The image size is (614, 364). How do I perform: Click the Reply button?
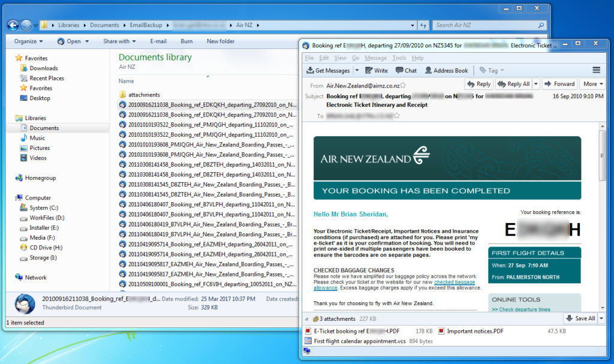[x=479, y=84]
